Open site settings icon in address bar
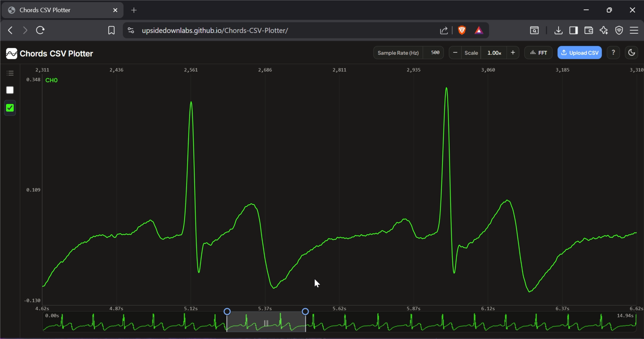The height and width of the screenshot is (339, 644). coord(131,31)
